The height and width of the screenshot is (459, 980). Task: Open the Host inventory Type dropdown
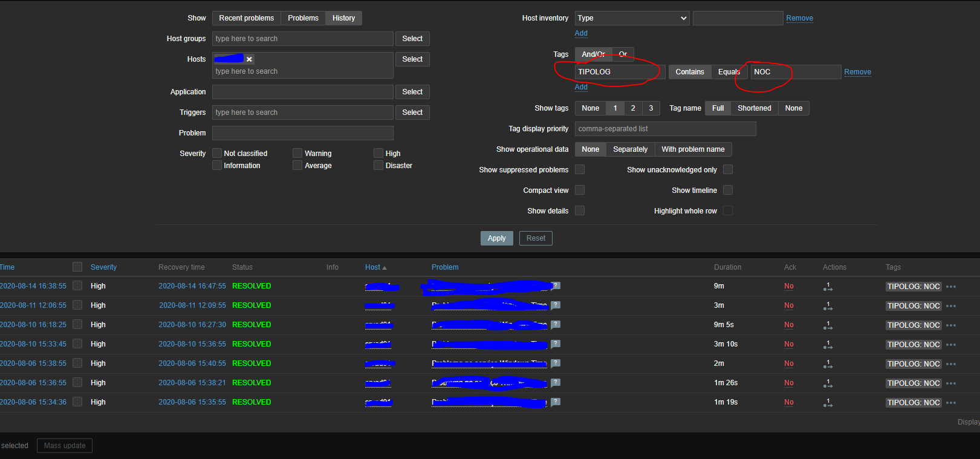tap(632, 18)
